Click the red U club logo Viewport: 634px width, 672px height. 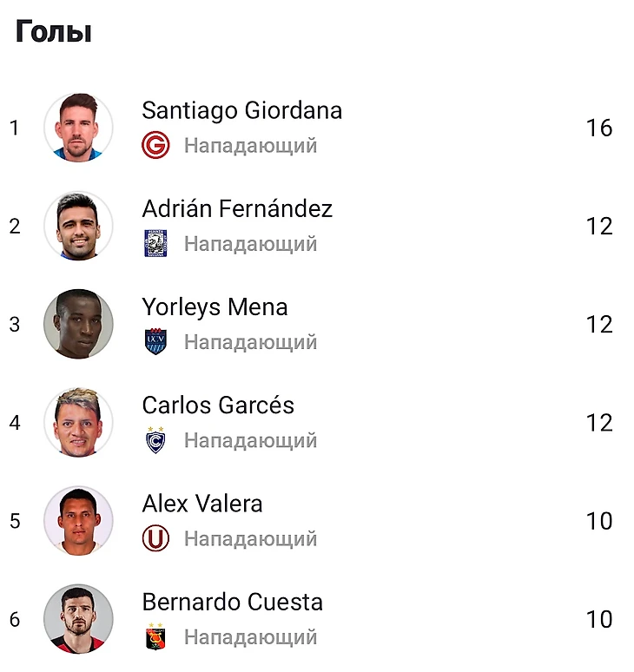155,539
